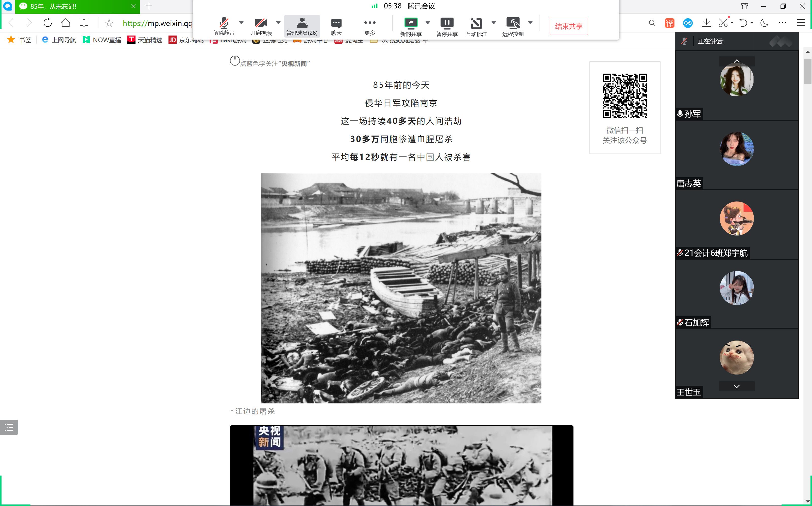Image resolution: width=812 pixels, height=506 pixels.
Task: Click End Sharing (结束共享) button
Action: coord(568,26)
